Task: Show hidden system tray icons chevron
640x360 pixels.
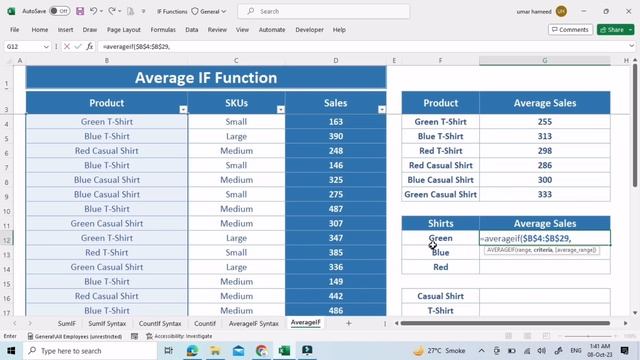Action: 482,351
